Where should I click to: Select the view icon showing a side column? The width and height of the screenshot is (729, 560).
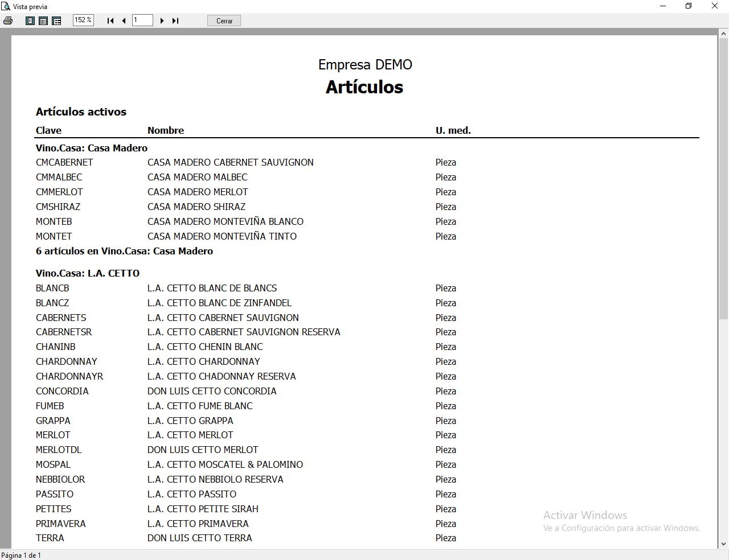coord(56,20)
